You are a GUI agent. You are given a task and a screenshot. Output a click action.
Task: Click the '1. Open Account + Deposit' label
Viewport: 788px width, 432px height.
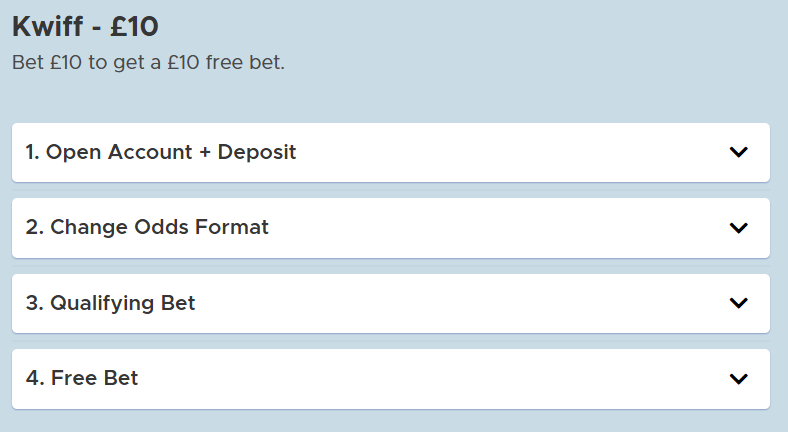click(161, 152)
